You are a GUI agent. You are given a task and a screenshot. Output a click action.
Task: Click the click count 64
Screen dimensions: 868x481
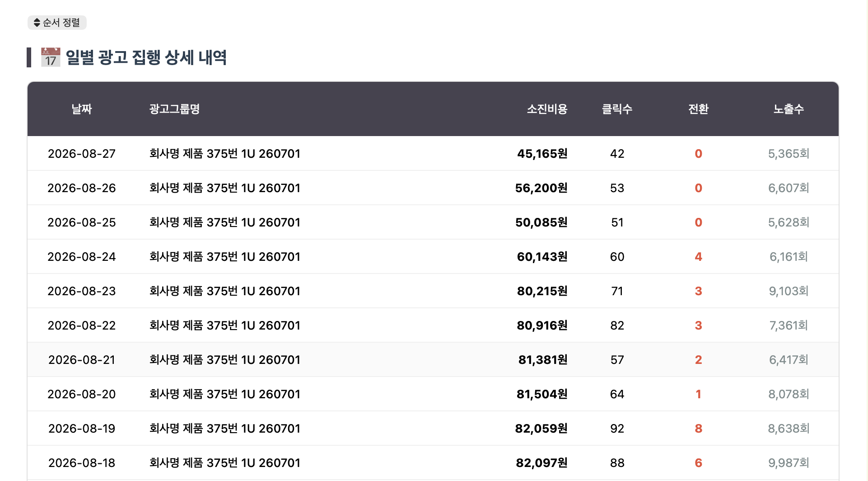[617, 394]
